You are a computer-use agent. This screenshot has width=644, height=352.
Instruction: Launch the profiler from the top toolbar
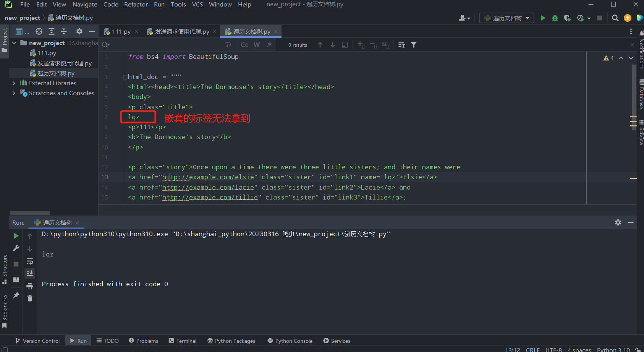pyautogui.click(x=580, y=18)
